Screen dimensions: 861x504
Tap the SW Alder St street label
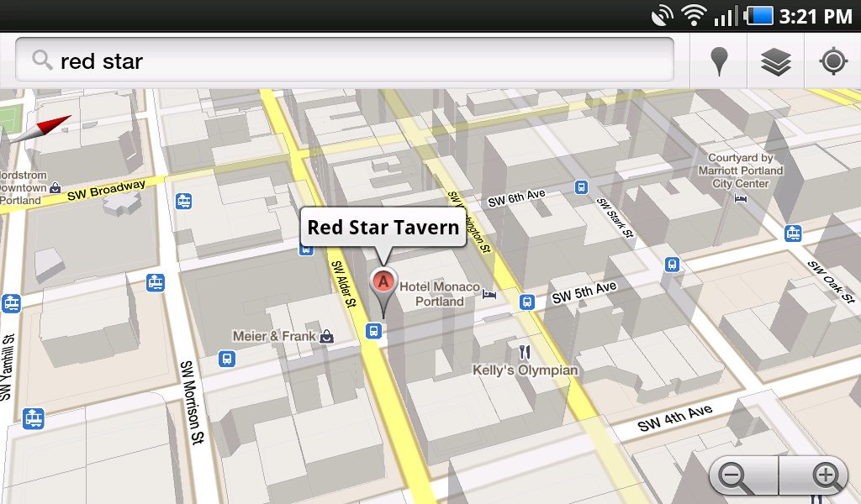tap(344, 284)
